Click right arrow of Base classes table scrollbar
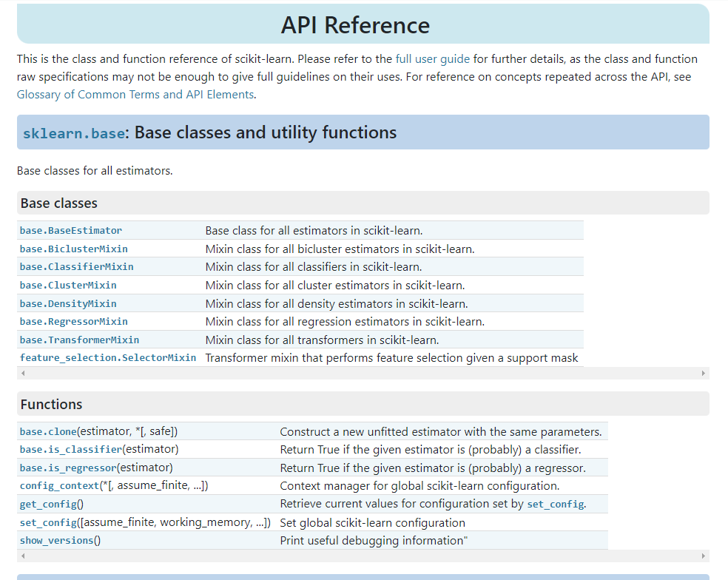 704,374
